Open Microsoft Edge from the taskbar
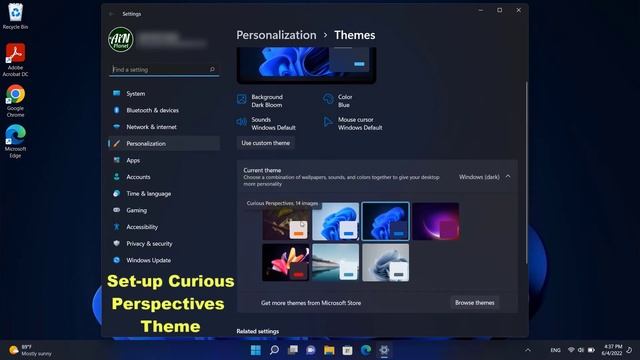640x360 pixels. click(x=366, y=350)
